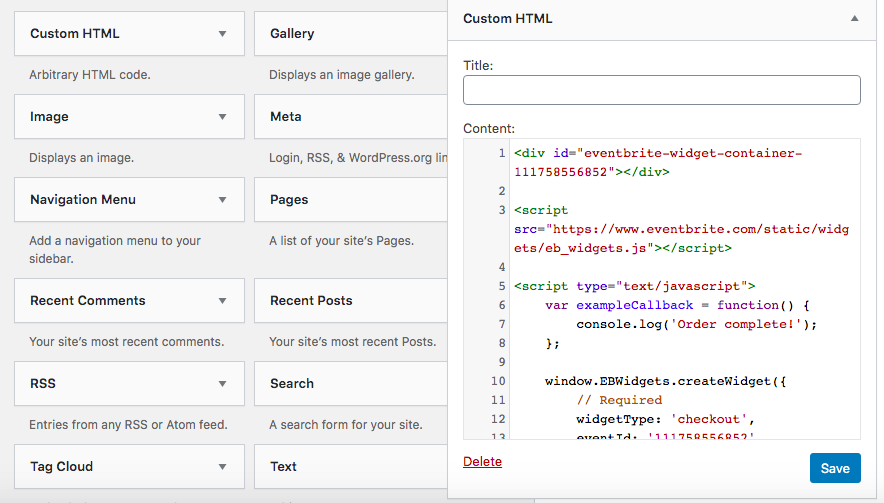884x503 pixels.
Task: Click 'Your site's most recent comments.' text
Action: 126,342
